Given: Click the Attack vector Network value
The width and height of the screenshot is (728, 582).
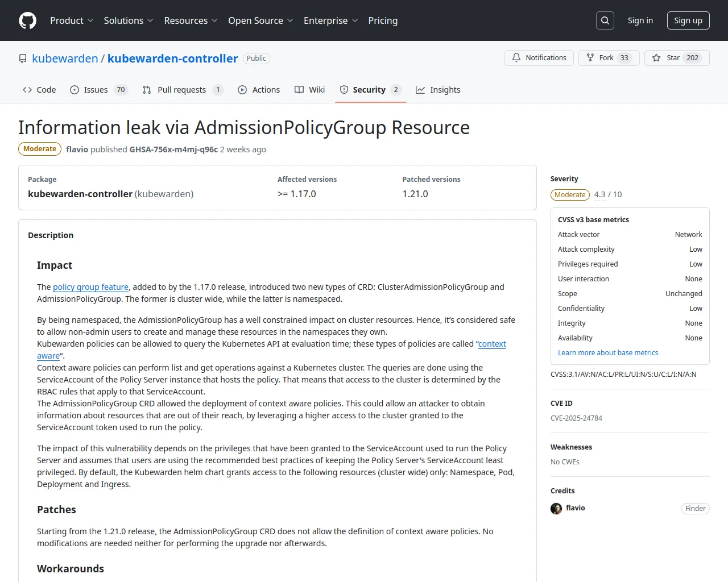Looking at the screenshot, I should [688, 235].
